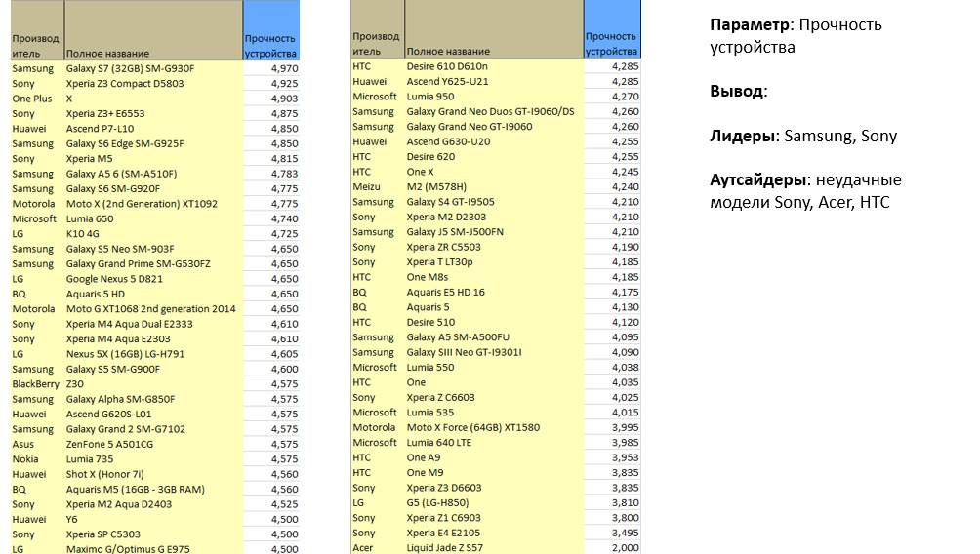
Task: Click Galaxy J5 SM-J500FN
Action: point(455,232)
